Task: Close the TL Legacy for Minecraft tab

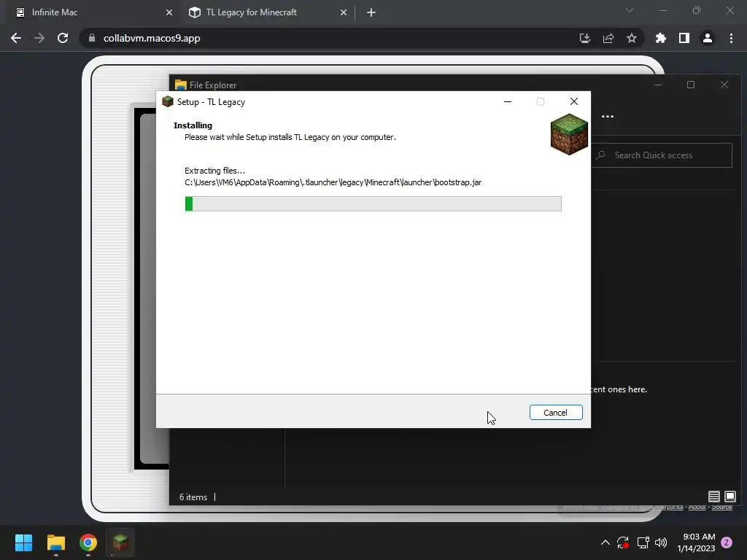Action: coord(344,13)
